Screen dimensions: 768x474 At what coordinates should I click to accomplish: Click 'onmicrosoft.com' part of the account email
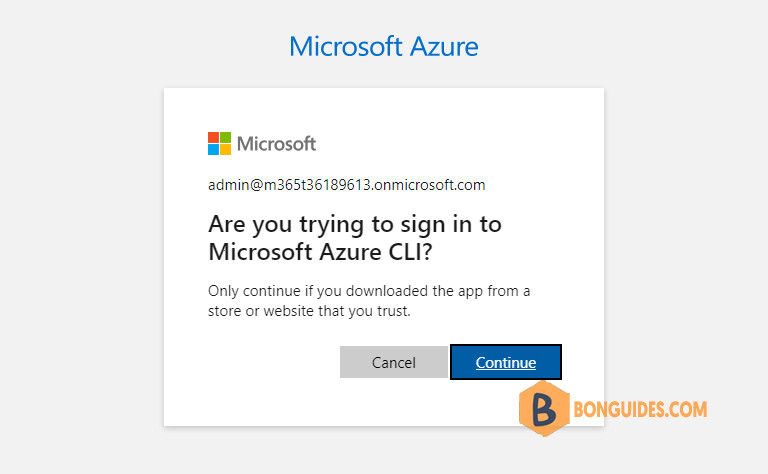tap(430, 185)
